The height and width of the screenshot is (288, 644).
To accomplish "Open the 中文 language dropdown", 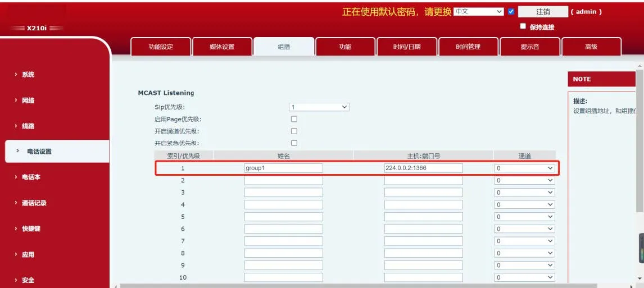I will tap(478, 11).
